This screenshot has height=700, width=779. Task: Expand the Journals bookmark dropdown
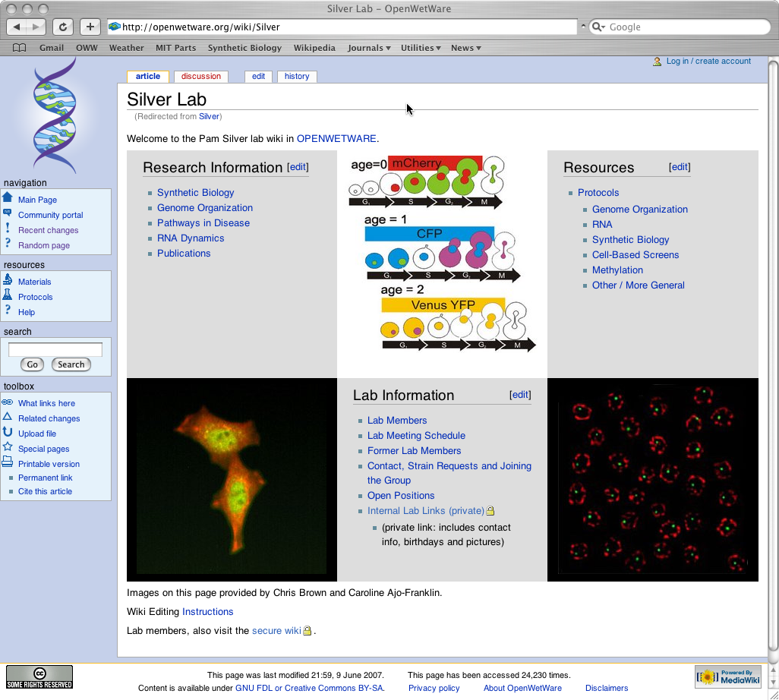[x=369, y=48]
